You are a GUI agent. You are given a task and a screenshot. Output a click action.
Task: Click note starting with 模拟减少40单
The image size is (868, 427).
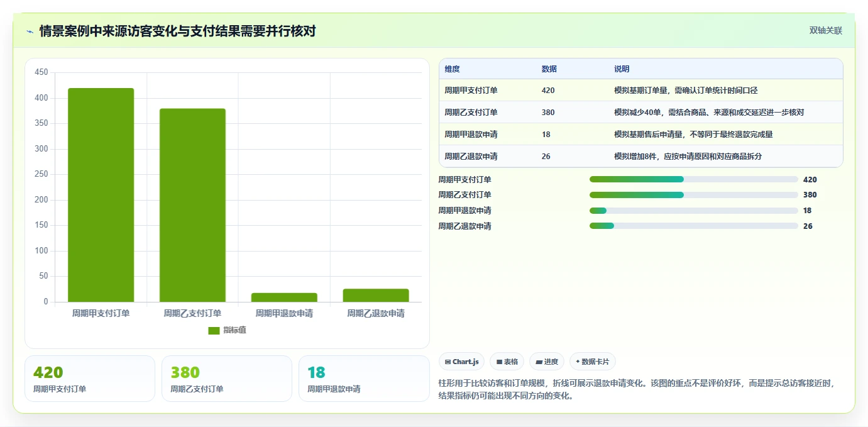coord(709,113)
